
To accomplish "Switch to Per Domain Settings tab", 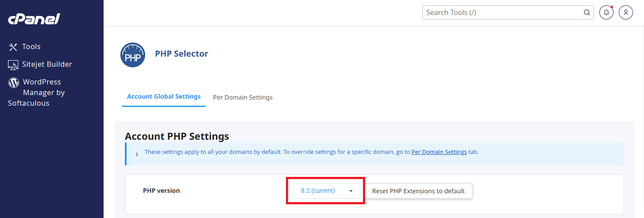I will [243, 97].
